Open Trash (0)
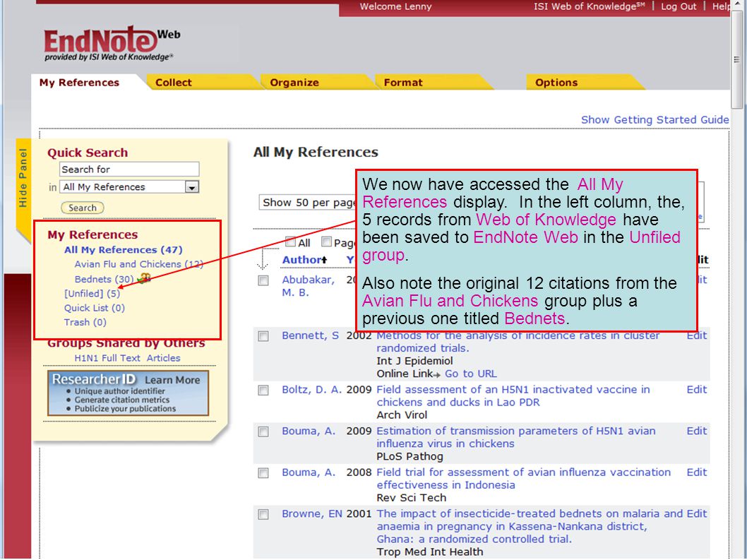Viewport: 747px width, 560px height. coord(85,322)
